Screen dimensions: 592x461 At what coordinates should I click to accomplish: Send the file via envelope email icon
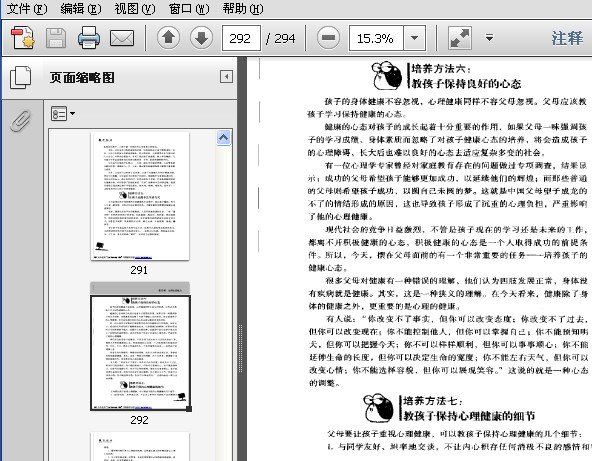(122, 38)
